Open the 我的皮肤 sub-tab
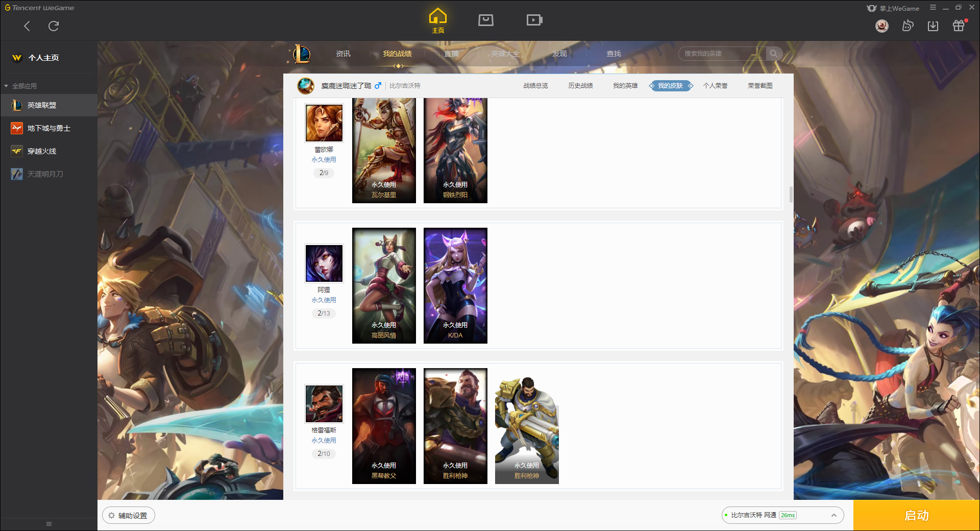Viewport: 980px width, 531px height. (670, 86)
